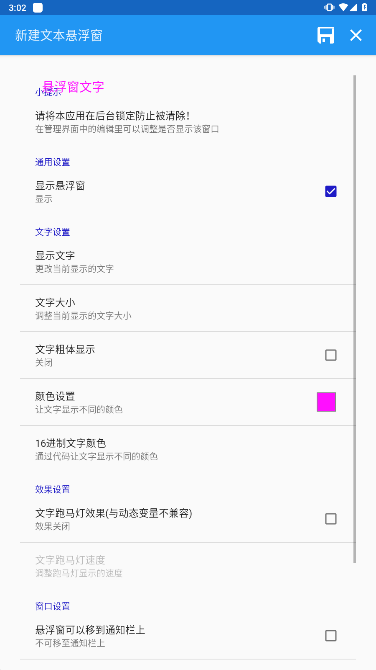This screenshot has height=670, width=376.
Task: Tap the battery icon in status bar
Action: point(364,7)
